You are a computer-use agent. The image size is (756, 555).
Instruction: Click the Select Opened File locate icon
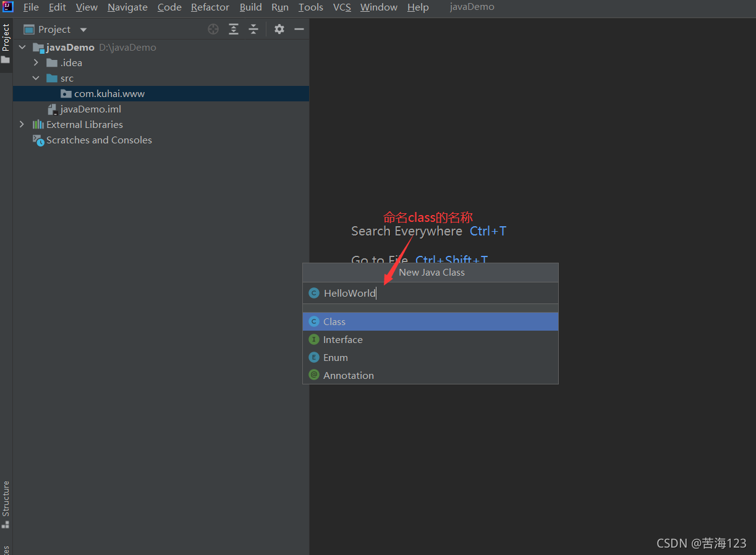tap(213, 29)
